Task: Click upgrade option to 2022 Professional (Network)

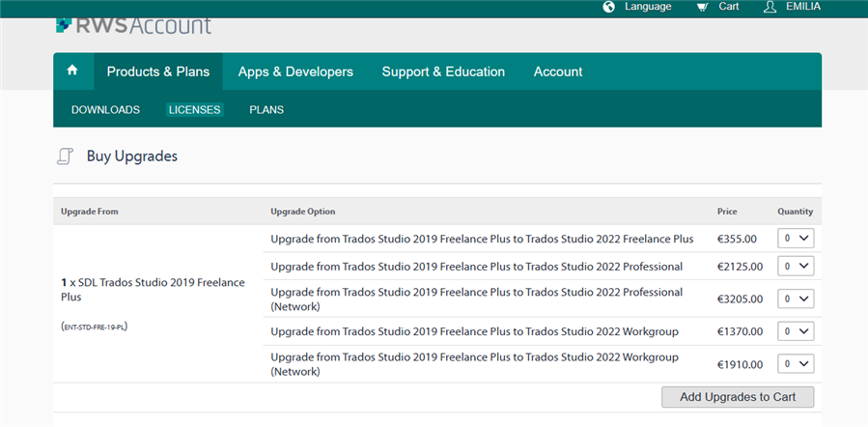Action: [x=477, y=299]
